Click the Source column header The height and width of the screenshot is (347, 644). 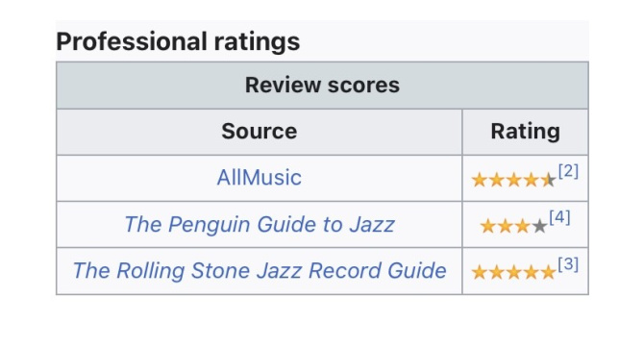[260, 132]
